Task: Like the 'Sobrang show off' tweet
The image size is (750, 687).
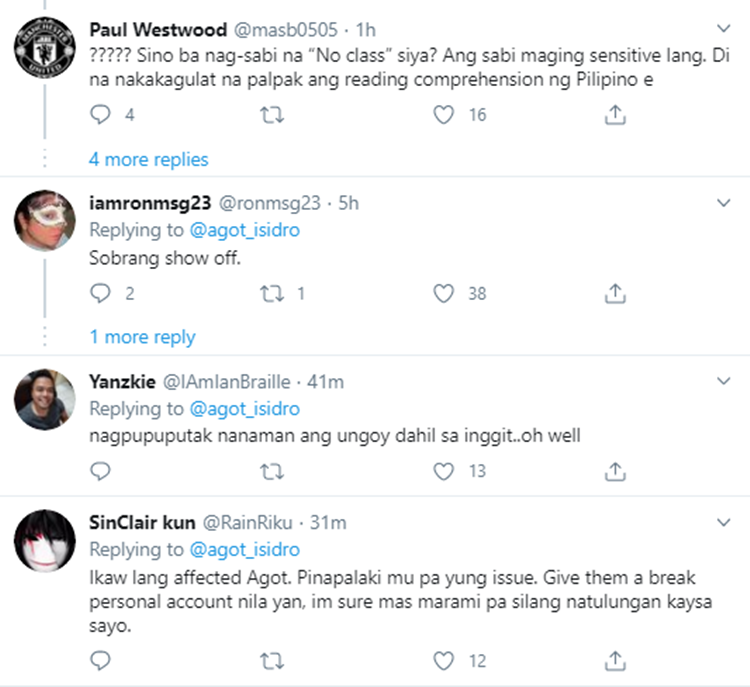Action: click(x=443, y=293)
